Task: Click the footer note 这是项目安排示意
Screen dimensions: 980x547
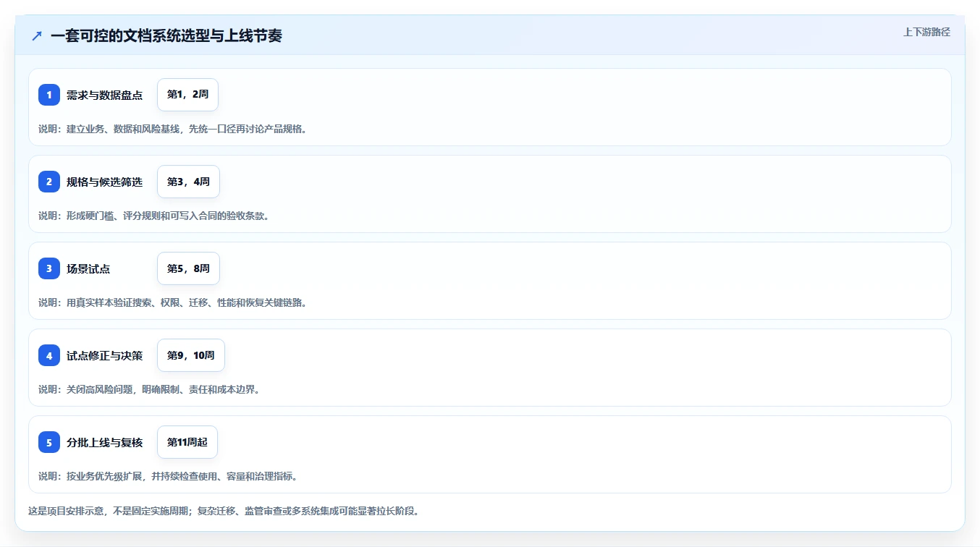Action: (224, 511)
